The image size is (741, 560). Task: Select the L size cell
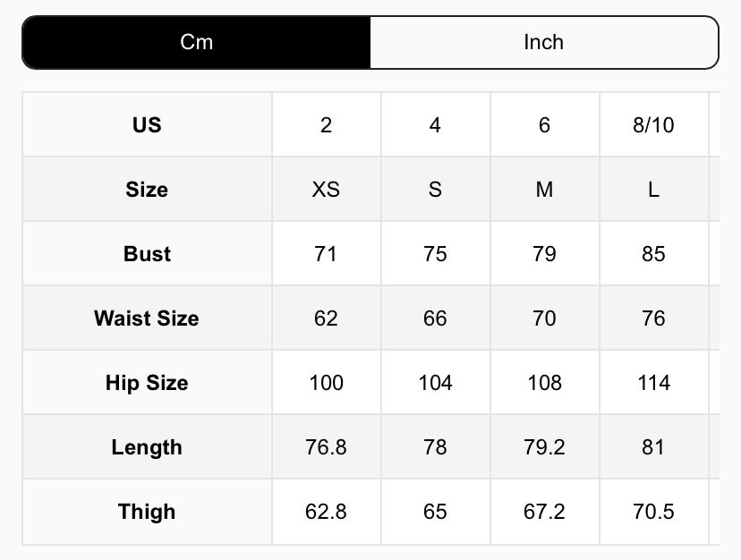pos(653,190)
